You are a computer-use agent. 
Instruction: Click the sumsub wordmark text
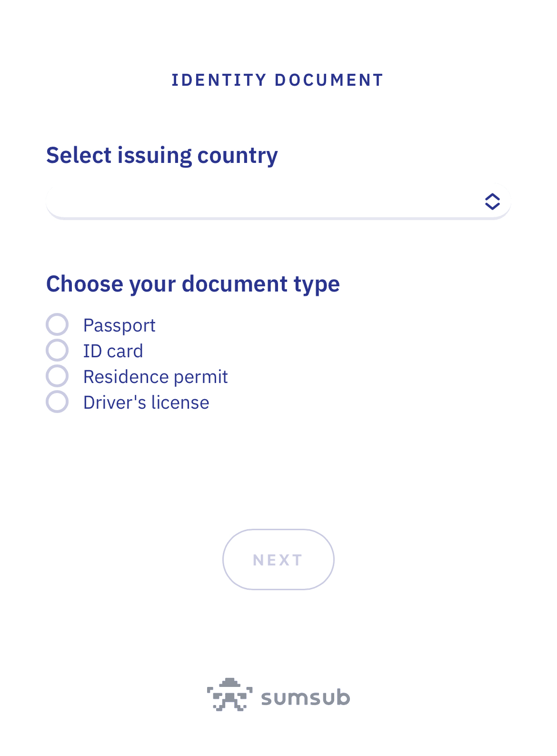point(305,698)
